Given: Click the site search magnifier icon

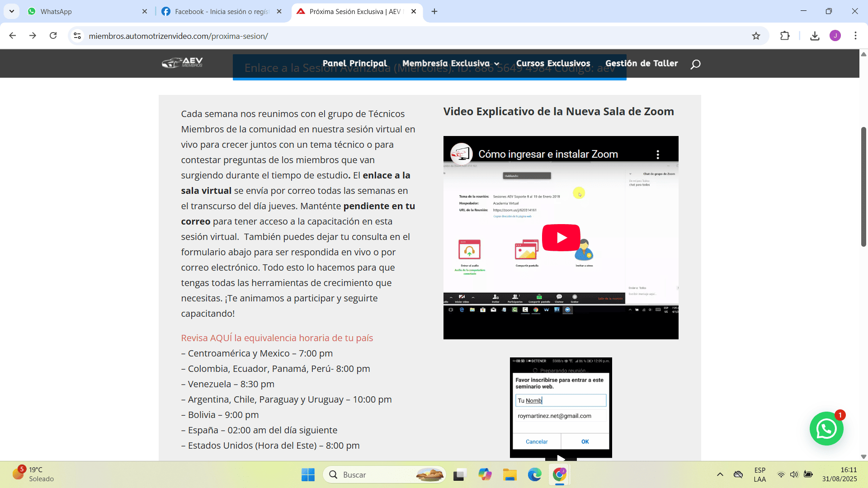Looking at the screenshot, I should point(695,64).
